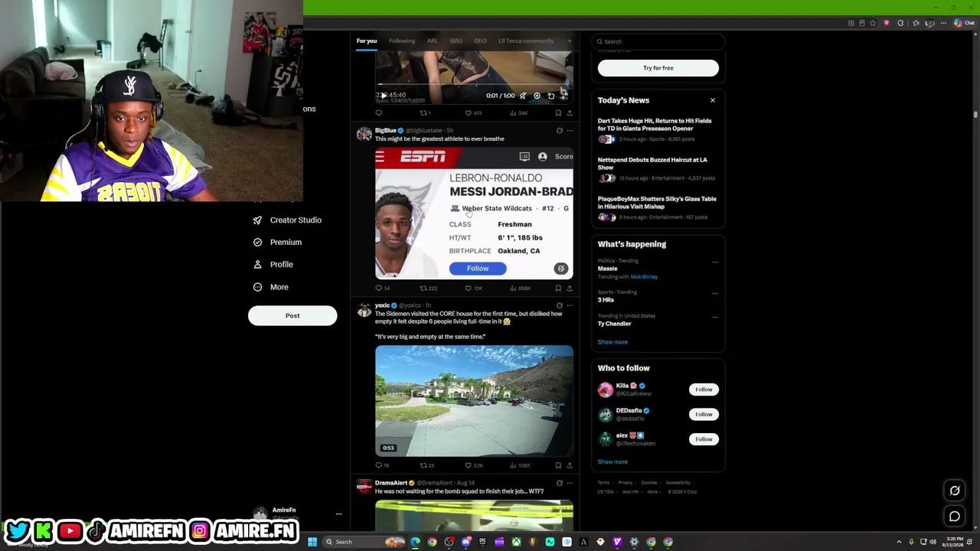Open options for the 3 HRs trend
Viewport: 980px width, 551px height.
pyautogui.click(x=715, y=293)
